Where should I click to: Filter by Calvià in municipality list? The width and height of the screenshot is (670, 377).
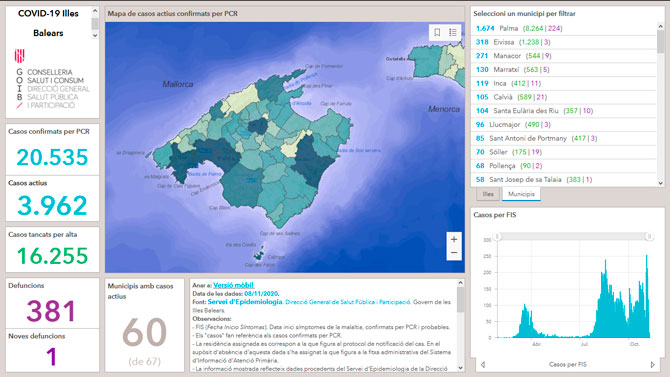[564, 97]
